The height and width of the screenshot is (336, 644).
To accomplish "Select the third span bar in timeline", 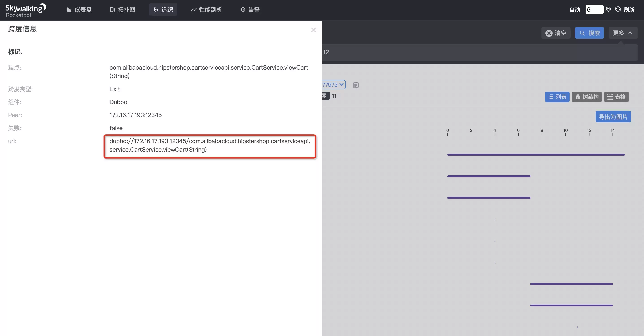I will coord(489,198).
